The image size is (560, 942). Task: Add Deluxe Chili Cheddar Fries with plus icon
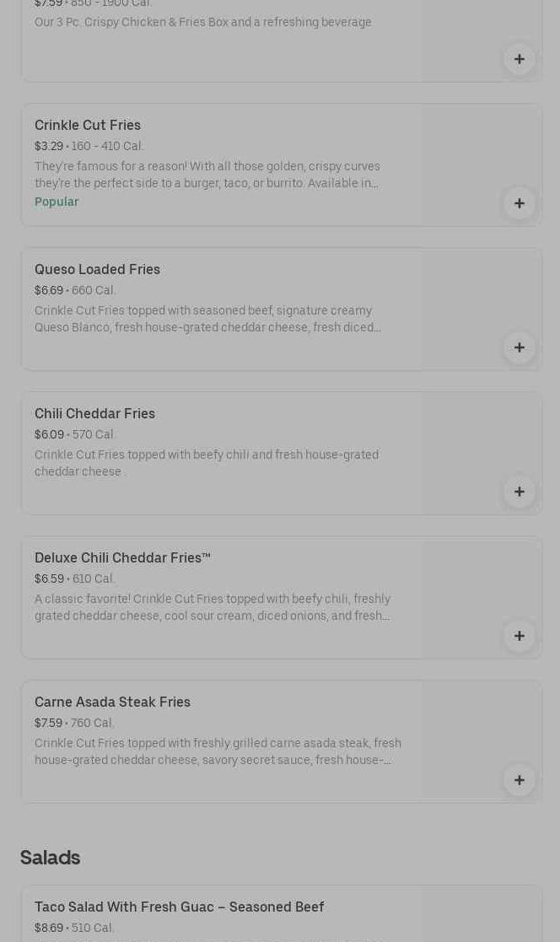click(x=519, y=636)
